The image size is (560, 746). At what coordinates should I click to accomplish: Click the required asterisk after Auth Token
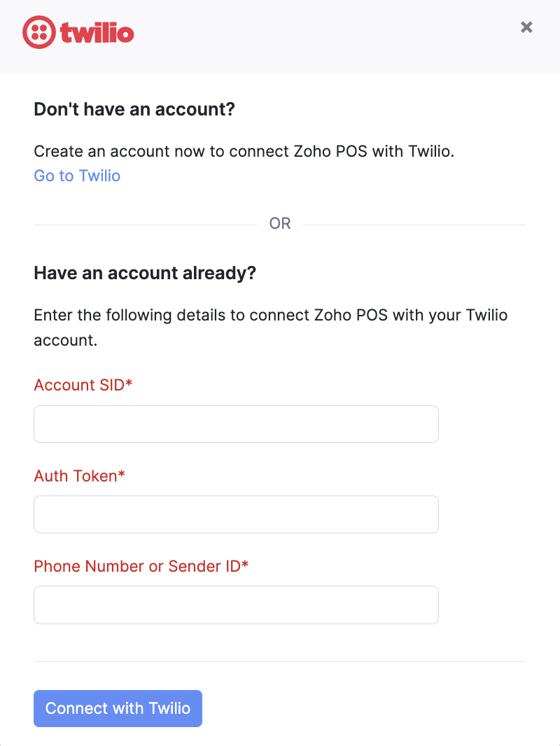[122, 475]
